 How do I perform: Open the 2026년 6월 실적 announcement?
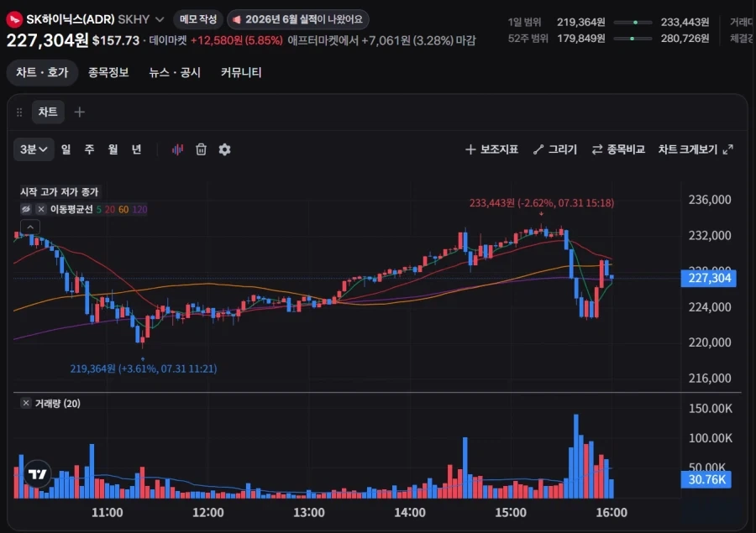tap(298, 19)
